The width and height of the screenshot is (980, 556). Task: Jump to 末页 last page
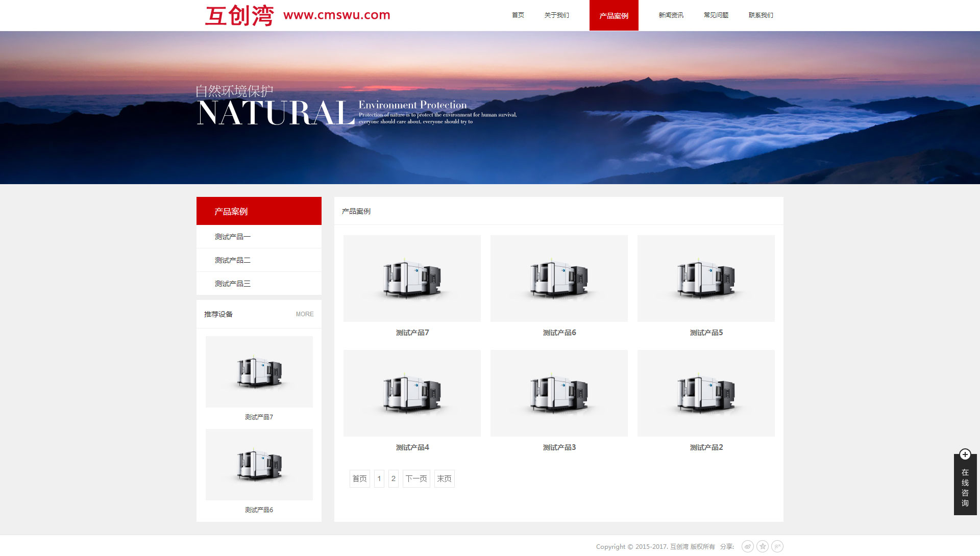444,478
